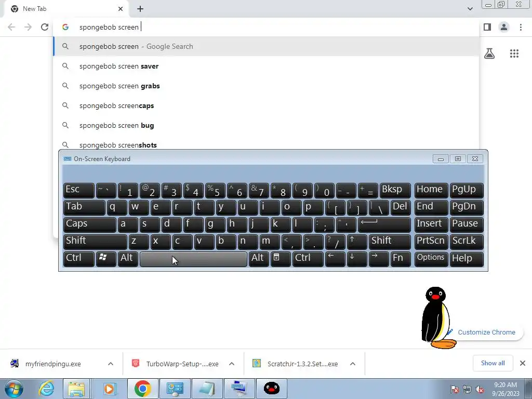
Task: Reload the page with the refresh icon
Action: pyautogui.click(x=45, y=27)
